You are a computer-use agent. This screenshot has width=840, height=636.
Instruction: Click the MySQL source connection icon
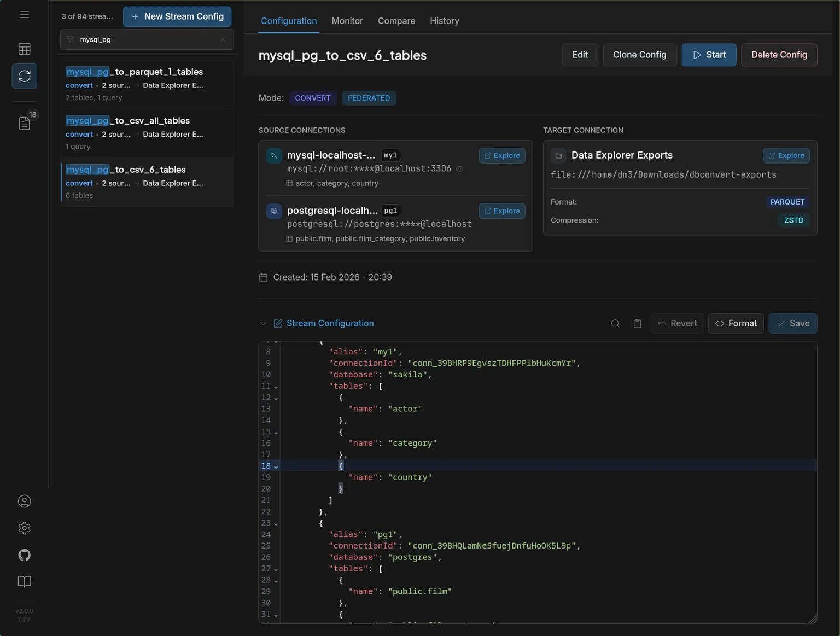(x=274, y=156)
